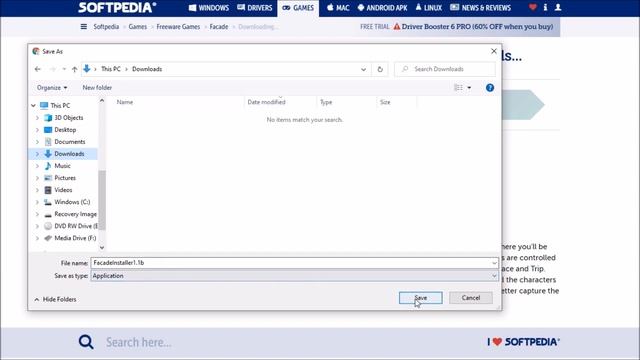Open recent locations dropdown beside Forward arrow
Viewport: 640px width, 360px height.
(64, 69)
